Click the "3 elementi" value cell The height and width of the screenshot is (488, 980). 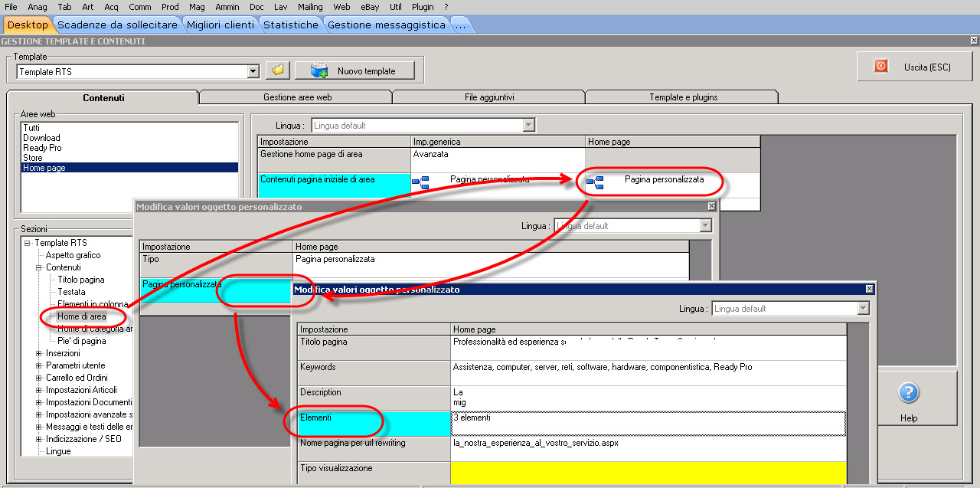tap(648, 424)
